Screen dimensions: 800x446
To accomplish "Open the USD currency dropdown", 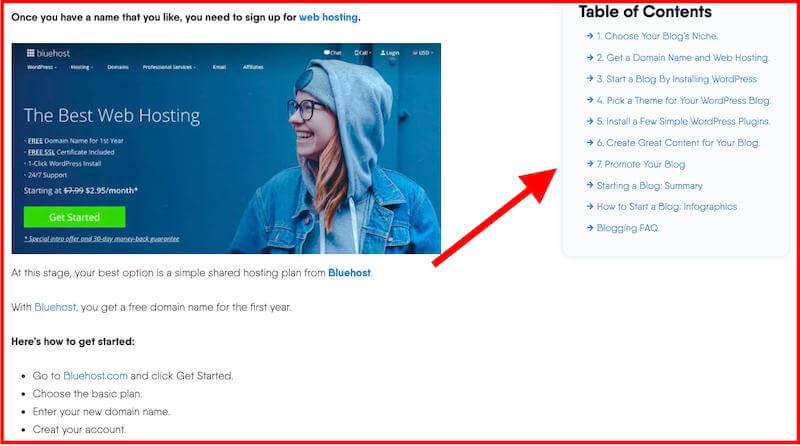I will (x=422, y=53).
